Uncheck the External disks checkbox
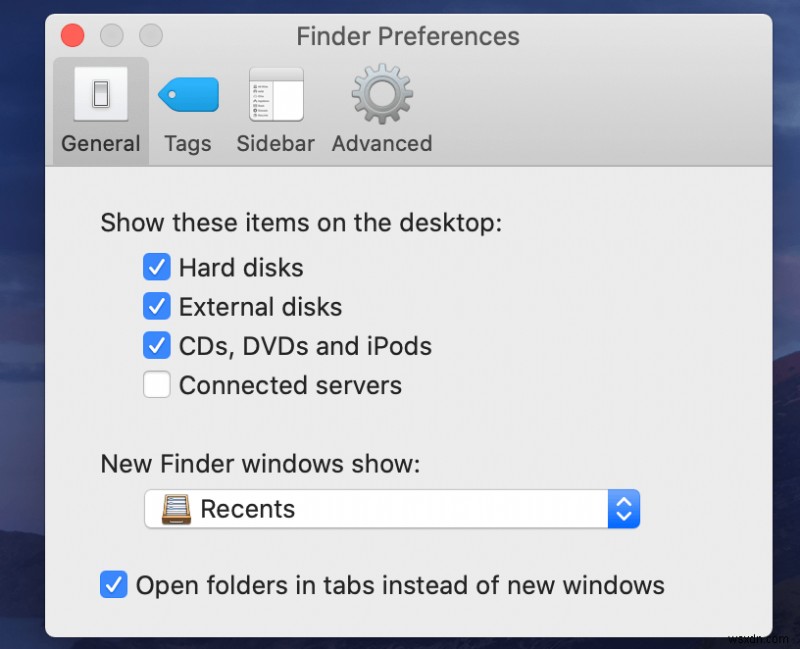This screenshot has height=649, width=800. tap(157, 307)
